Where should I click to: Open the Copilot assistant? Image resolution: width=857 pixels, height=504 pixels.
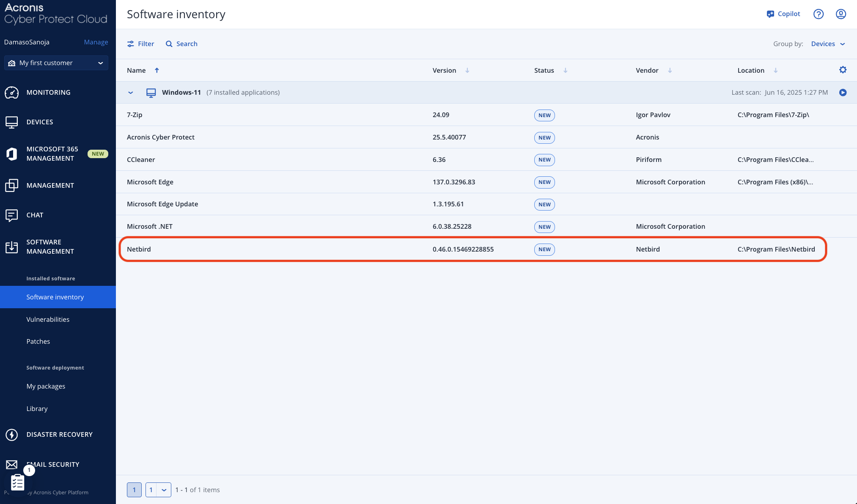[783, 14]
